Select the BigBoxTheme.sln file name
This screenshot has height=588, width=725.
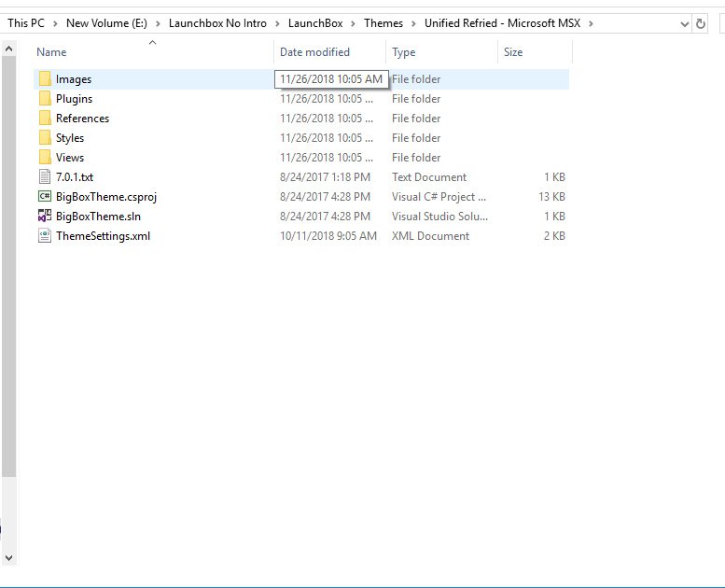(x=98, y=216)
